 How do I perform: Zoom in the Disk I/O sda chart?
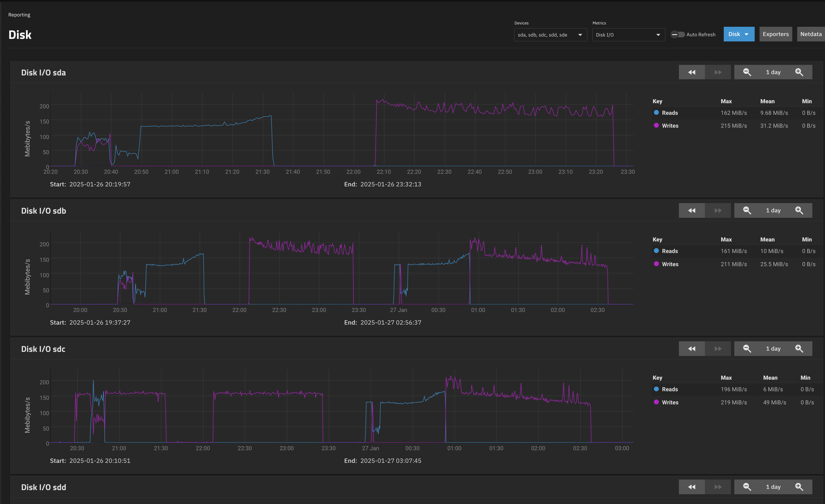tap(799, 72)
